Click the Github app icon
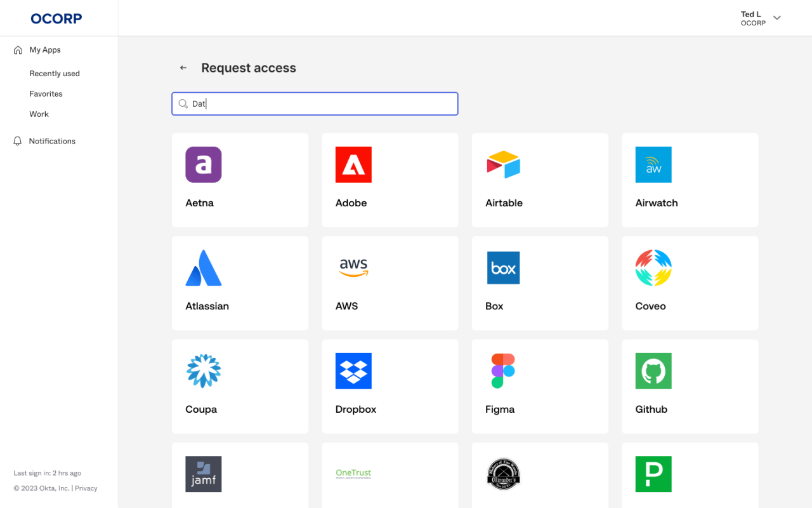812x508 pixels. coord(653,371)
